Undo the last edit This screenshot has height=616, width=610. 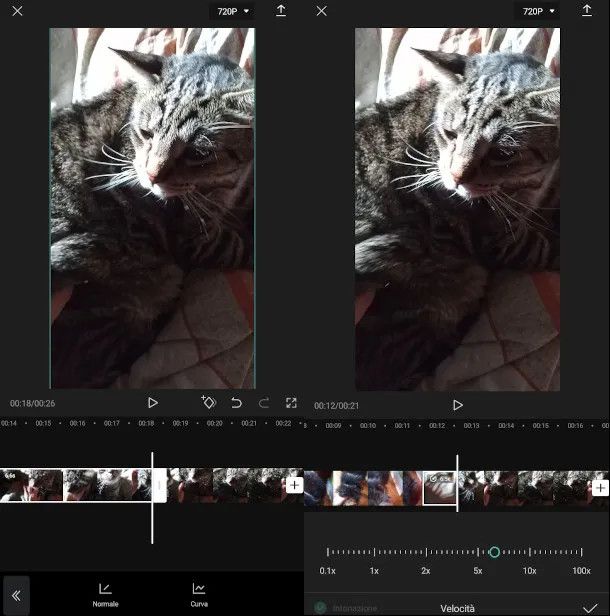point(237,403)
